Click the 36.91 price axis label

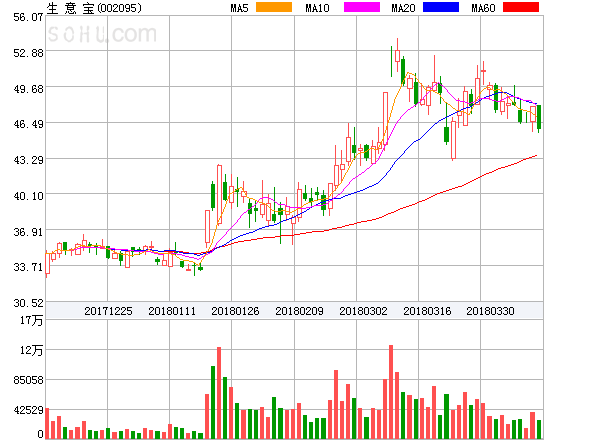[28, 232]
